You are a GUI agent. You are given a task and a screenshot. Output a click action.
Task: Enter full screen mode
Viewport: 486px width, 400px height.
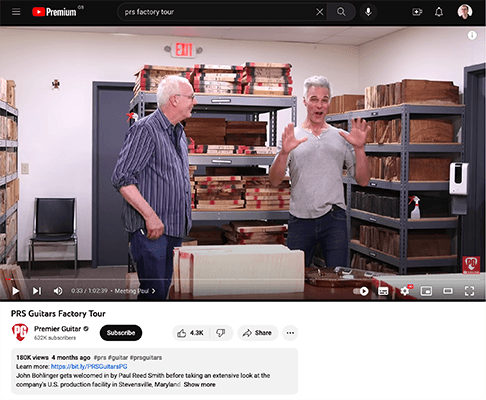pyautogui.click(x=469, y=291)
